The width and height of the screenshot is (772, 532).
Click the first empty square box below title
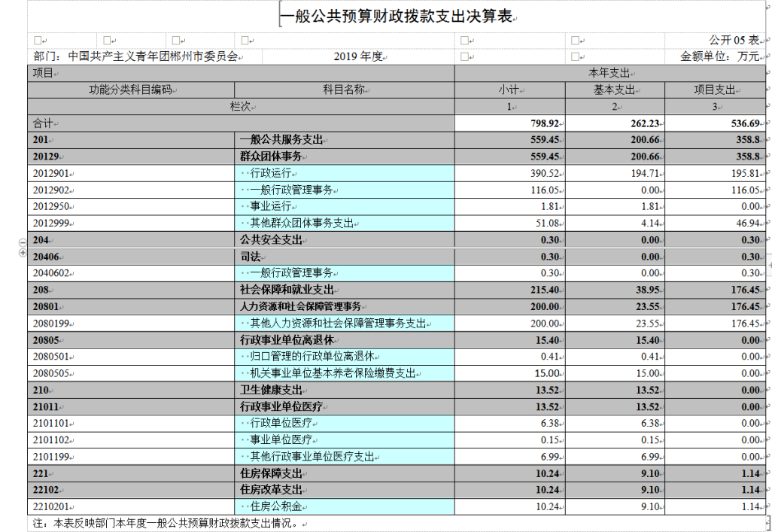tap(38, 41)
